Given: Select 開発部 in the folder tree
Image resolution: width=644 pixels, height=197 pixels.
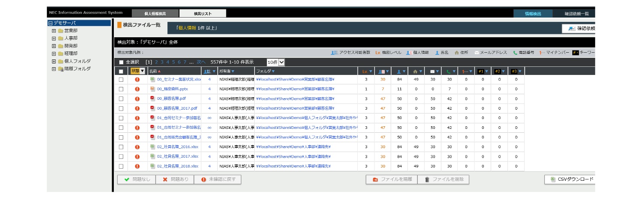Looking at the screenshot, I should pos(71,46).
